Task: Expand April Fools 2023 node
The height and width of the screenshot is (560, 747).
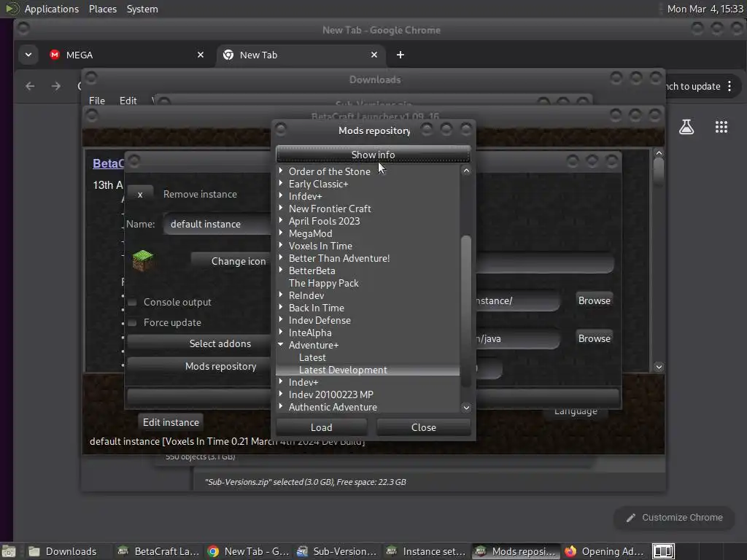Action: [x=281, y=220]
